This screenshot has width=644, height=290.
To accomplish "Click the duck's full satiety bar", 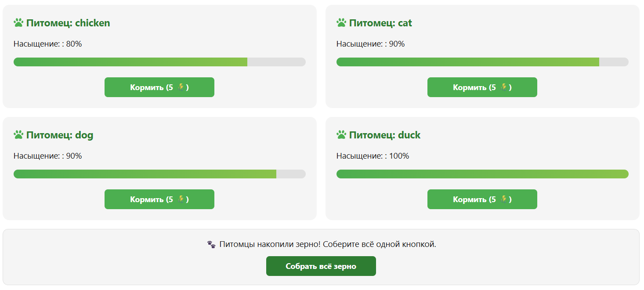I will [482, 174].
